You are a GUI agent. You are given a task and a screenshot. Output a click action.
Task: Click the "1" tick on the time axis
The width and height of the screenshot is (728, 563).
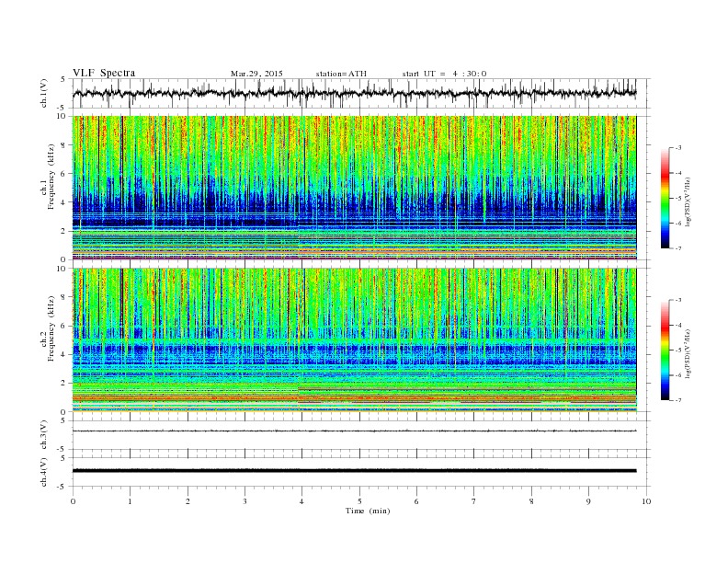point(130,501)
